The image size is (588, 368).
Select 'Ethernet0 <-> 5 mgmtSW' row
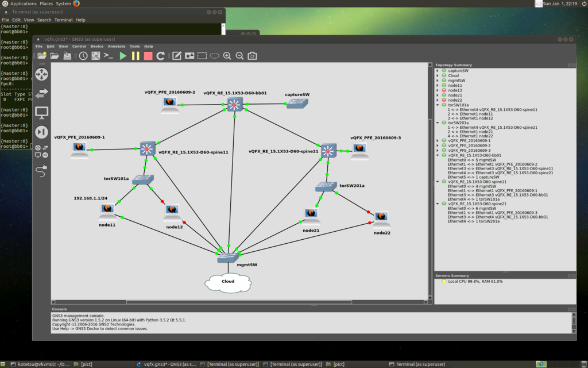click(472, 160)
